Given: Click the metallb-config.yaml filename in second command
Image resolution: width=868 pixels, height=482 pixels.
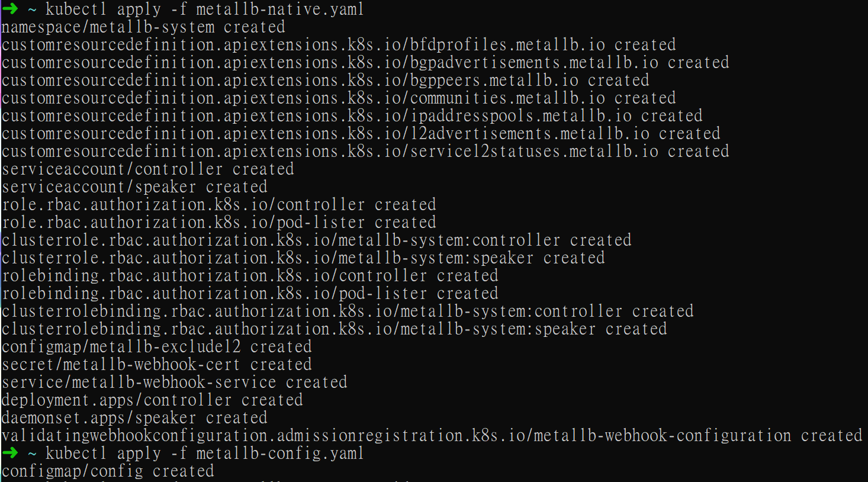Looking at the screenshot, I should tap(280, 453).
